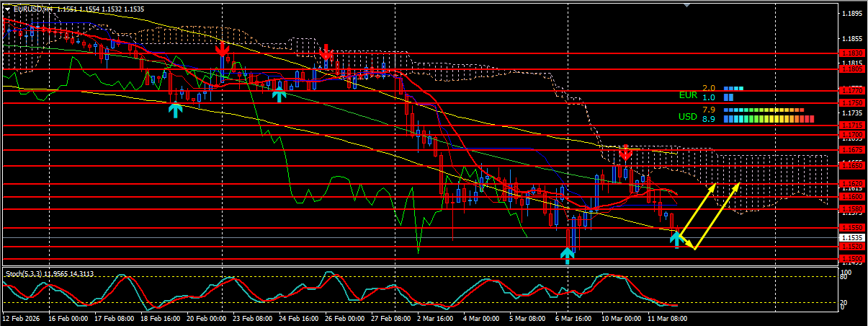Image resolution: width=868 pixels, height=326 pixels.
Task: Click the 80 level on Stochastic scale
Action: coord(844,276)
